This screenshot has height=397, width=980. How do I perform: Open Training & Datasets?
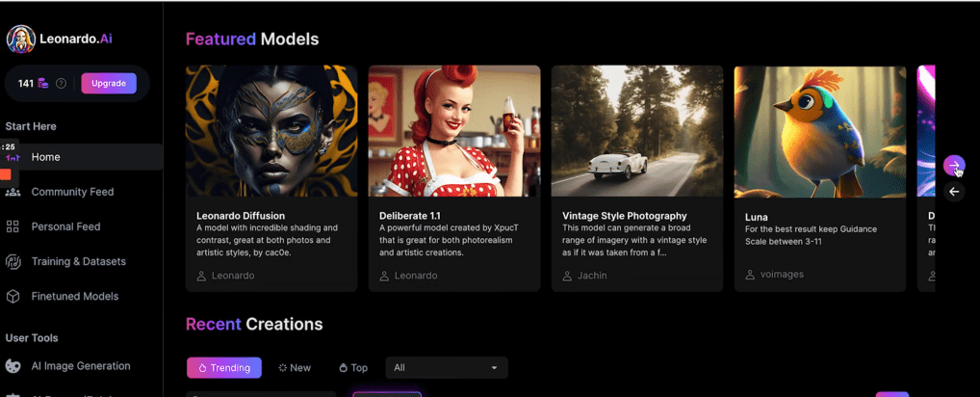pyautogui.click(x=81, y=261)
